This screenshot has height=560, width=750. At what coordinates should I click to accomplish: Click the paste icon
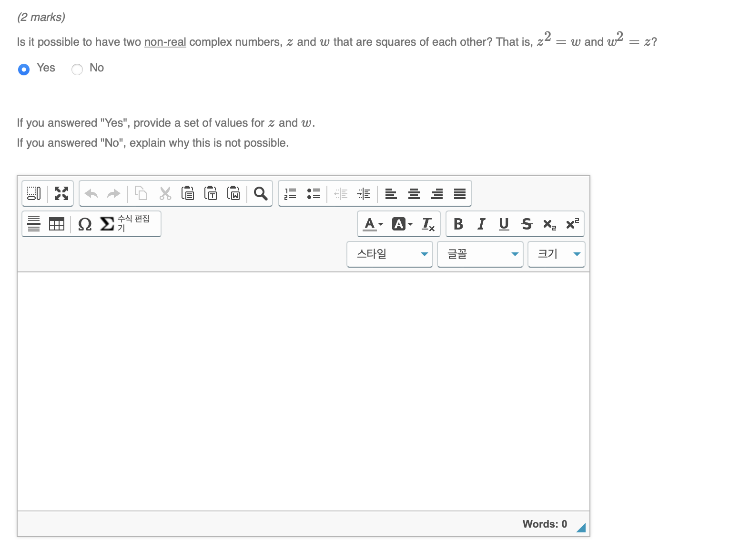pos(188,193)
